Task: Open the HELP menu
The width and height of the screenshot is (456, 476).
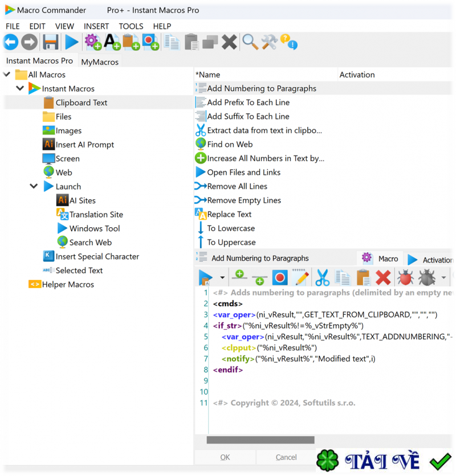Action: click(162, 26)
